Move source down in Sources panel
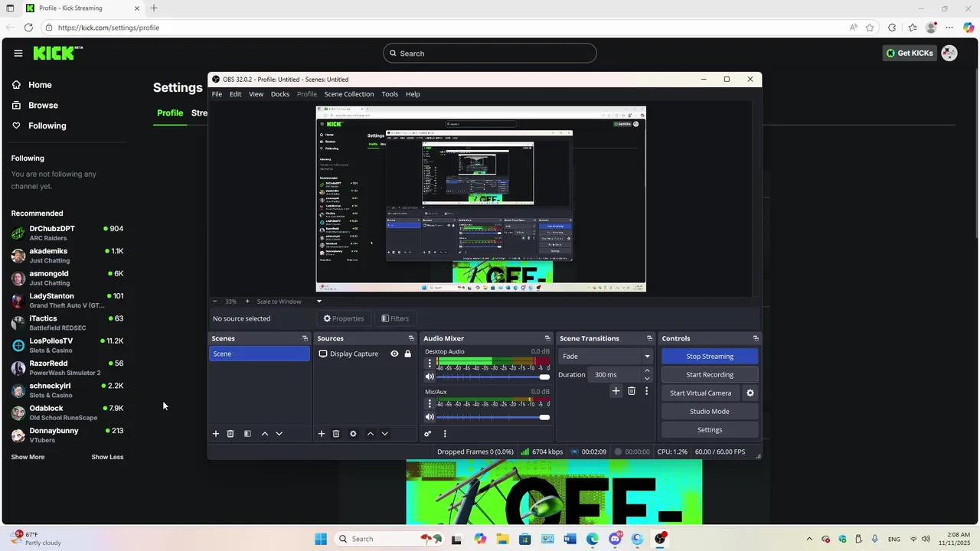Image resolution: width=980 pixels, height=551 pixels. coord(384,434)
